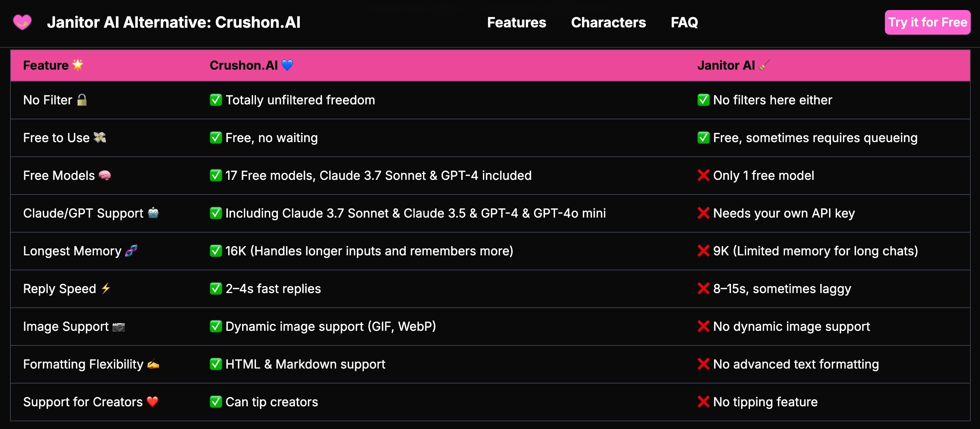Click the red X beside Only 1 free model
This screenshot has width=980, height=429.
[x=703, y=176]
